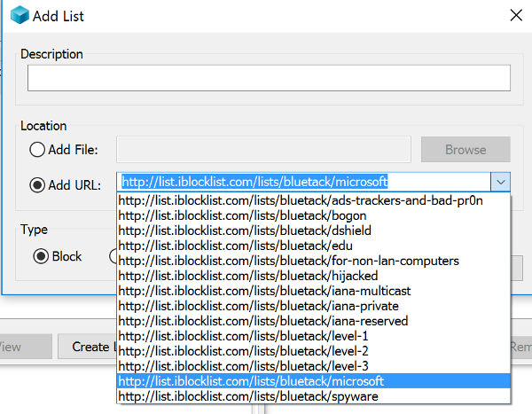Choose the Block type radio button
The height and width of the screenshot is (414, 532).
41,256
